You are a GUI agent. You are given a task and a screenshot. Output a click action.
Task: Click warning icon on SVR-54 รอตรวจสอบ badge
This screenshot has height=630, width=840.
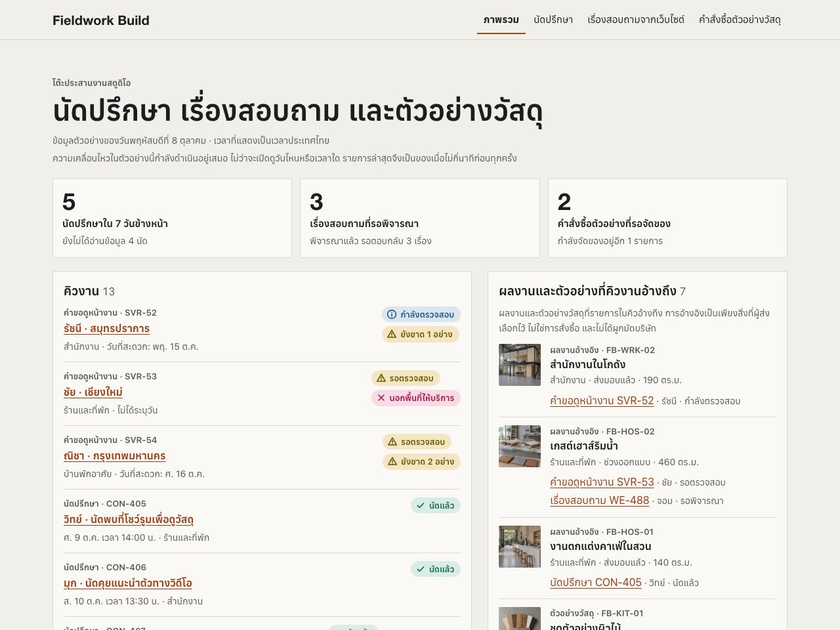click(x=392, y=442)
